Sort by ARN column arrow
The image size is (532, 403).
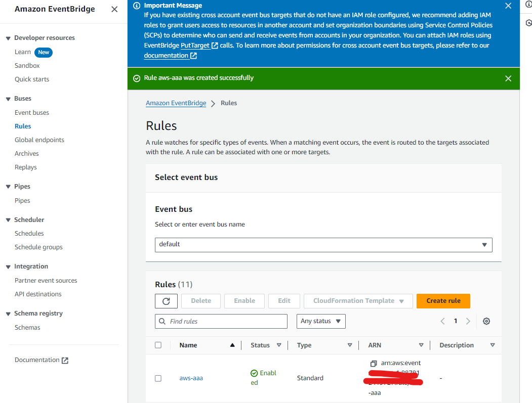pos(421,345)
